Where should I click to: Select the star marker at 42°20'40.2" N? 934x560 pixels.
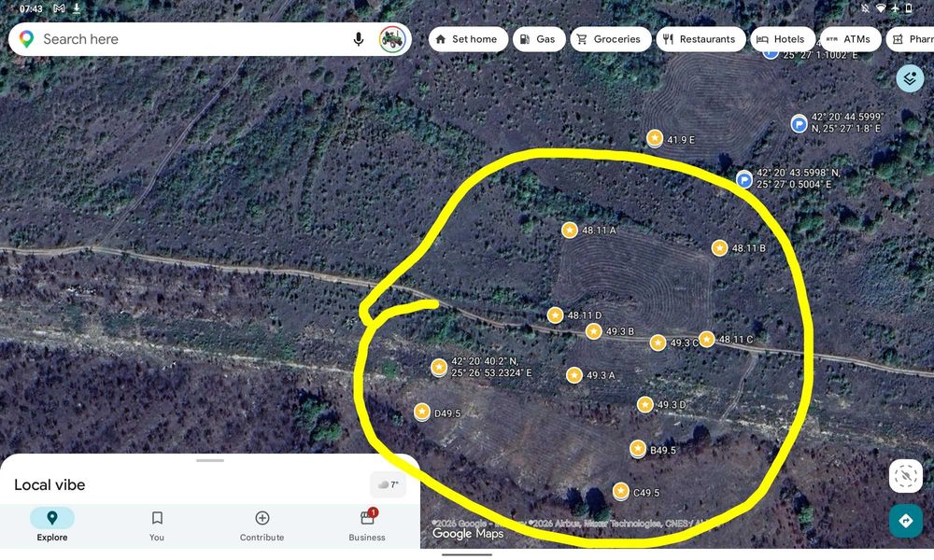point(439,367)
